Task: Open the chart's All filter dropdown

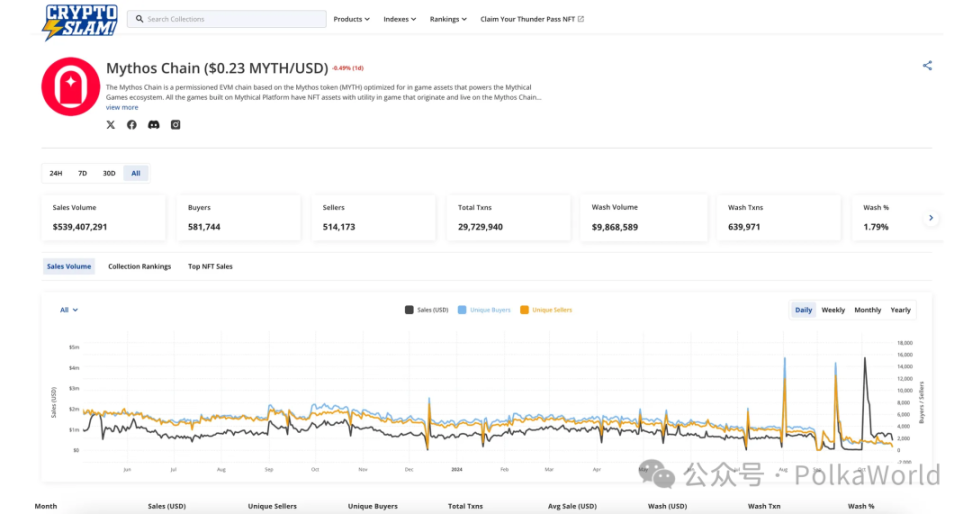Action: click(69, 310)
